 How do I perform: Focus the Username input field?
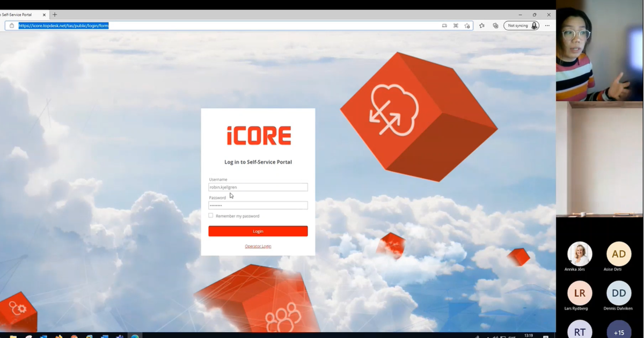click(258, 187)
